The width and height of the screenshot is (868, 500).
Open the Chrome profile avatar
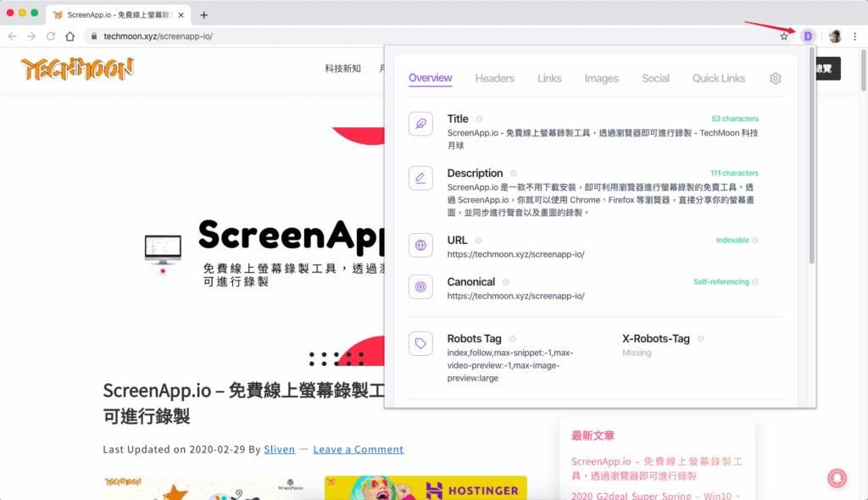click(x=835, y=36)
